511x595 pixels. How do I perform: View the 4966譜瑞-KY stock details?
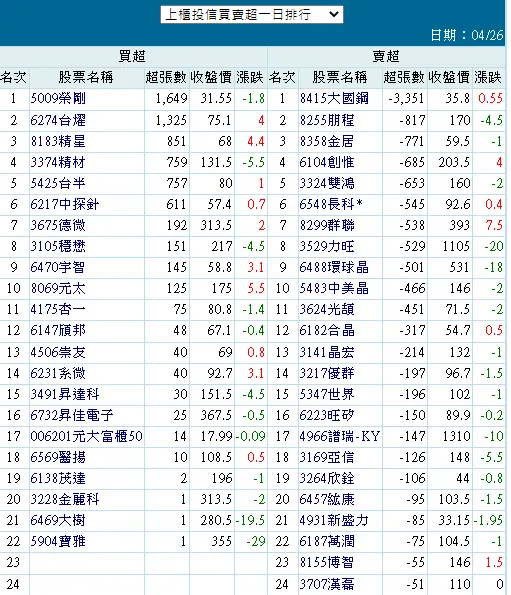pos(340,436)
